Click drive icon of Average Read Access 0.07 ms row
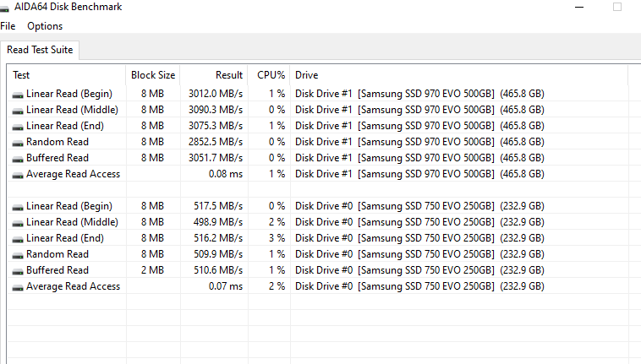Viewport: 641px width, 364px height. coord(18,288)
